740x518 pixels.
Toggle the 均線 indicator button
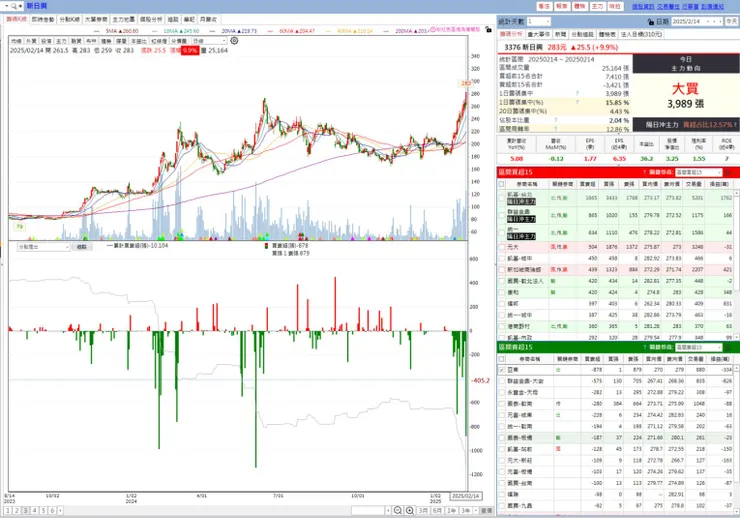pos(16,41)
